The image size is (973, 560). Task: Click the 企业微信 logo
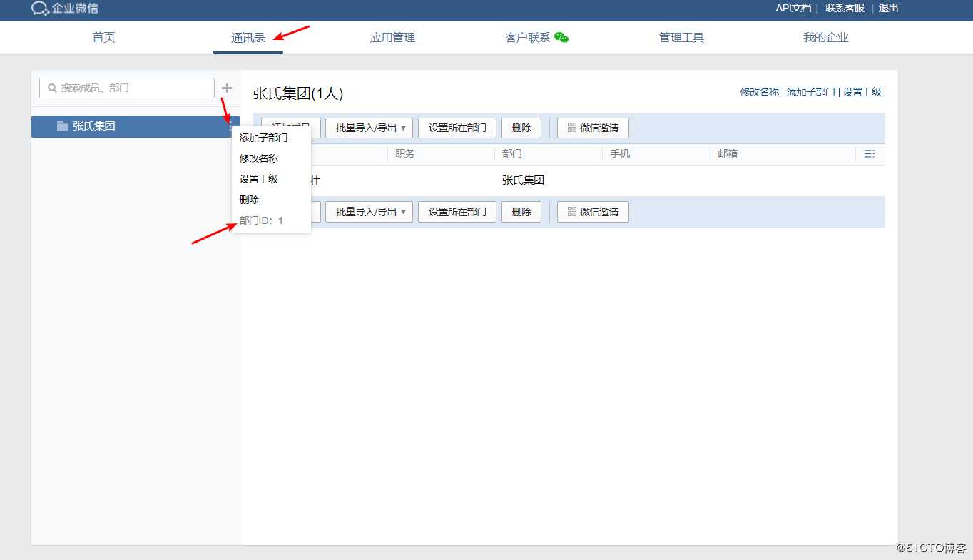pos(65,9)
